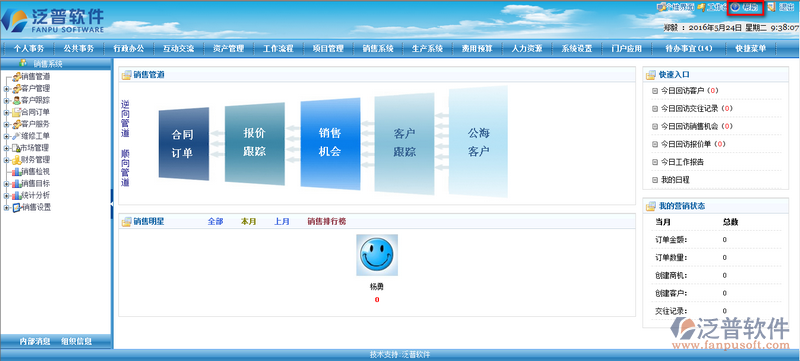
Task: Click the smiley avatar of 杨勇
Action: tap(377, 255)
